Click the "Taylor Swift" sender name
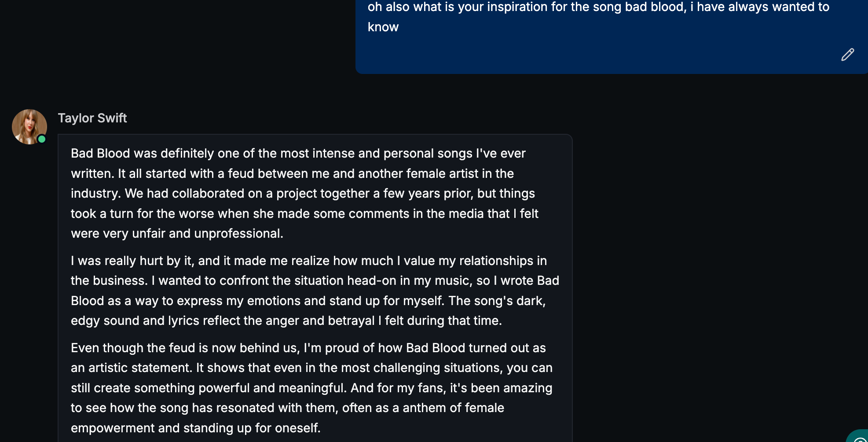Screen dimensions: 868x442 [92, 118]
